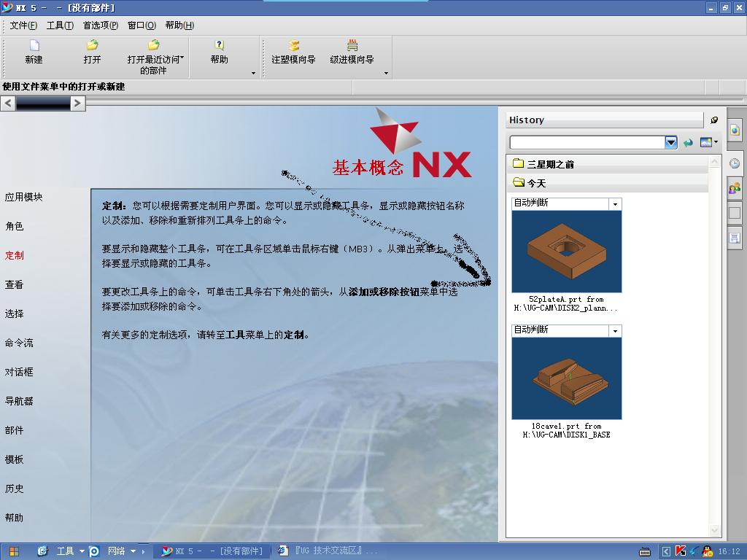Click the 帮助 link in left sidebar

[15, 518]
